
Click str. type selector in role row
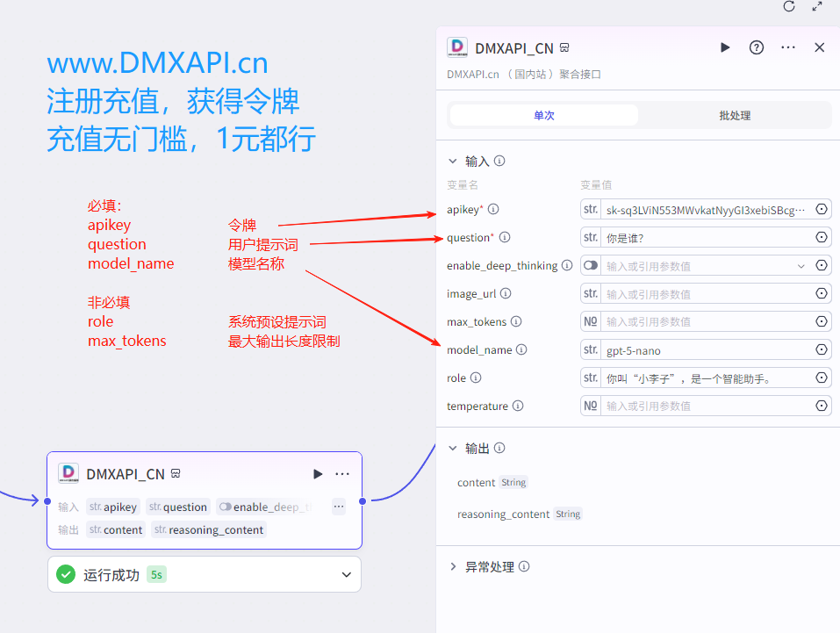591,378
